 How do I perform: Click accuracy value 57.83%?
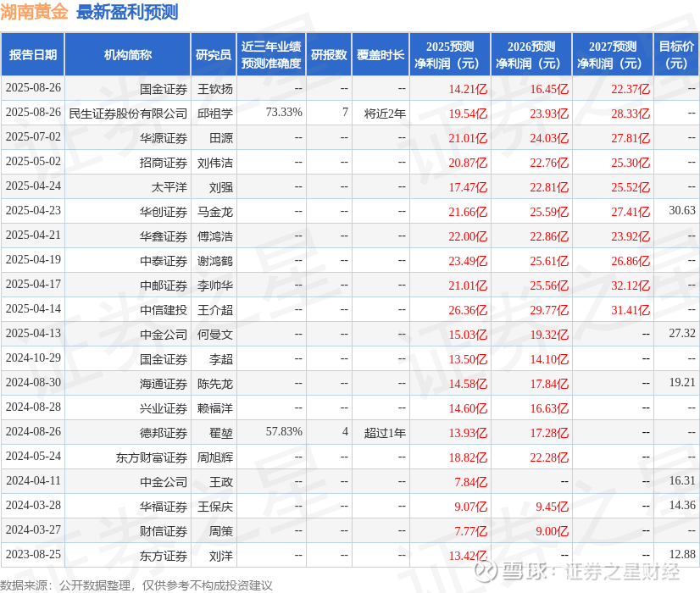click(x=284, y=431)
